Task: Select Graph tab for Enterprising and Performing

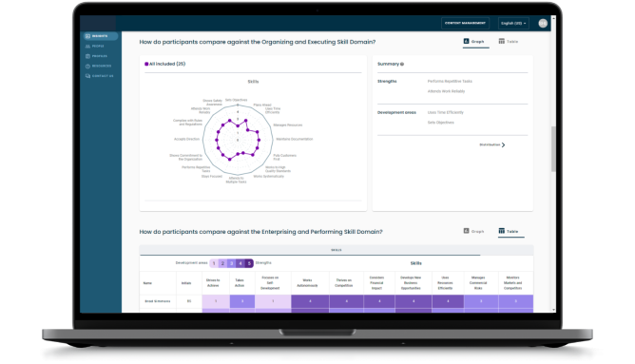Action: [473, 231]
